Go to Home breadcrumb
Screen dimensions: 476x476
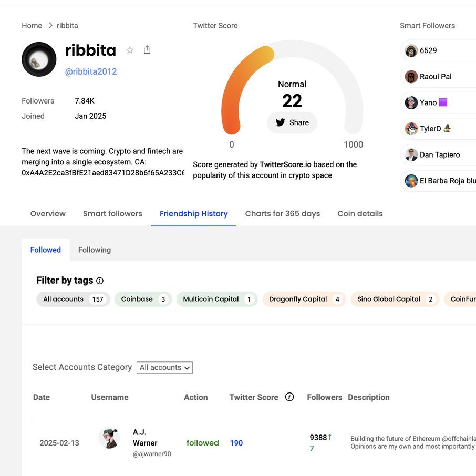tap(32, 26)
